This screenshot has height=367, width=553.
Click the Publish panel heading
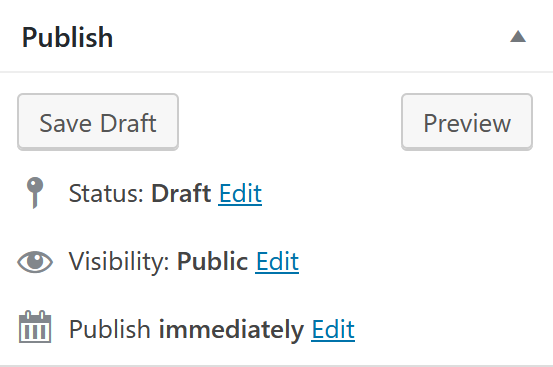click(67, 37)
